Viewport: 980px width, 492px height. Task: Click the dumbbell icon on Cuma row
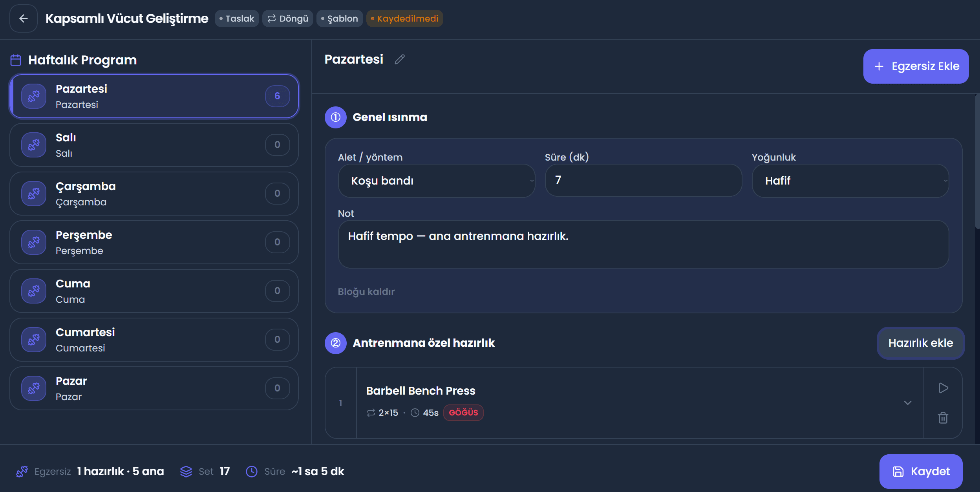pyautogui.click(x=34, y=291)
